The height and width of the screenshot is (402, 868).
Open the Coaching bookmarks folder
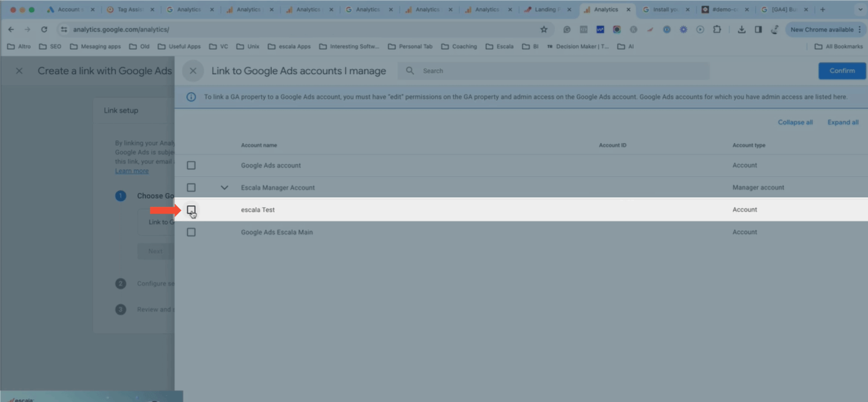pyautogui.click(x=459, y=47)
